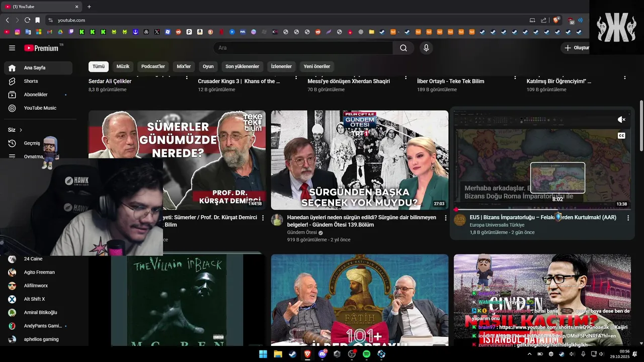Open YouTube Music in sidebar
This screenshot has width=644, height=362.
click(x=38, y=108)
